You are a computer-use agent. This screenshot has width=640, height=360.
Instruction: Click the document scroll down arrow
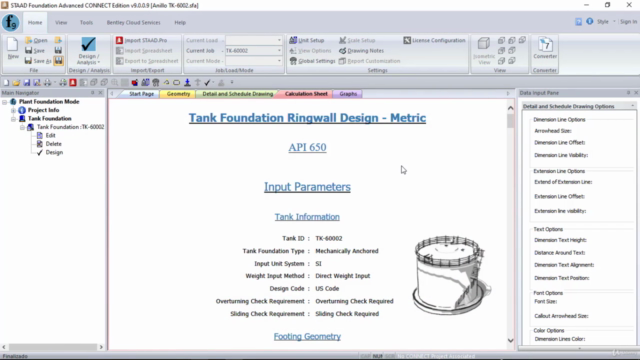[x=510, y=340]
